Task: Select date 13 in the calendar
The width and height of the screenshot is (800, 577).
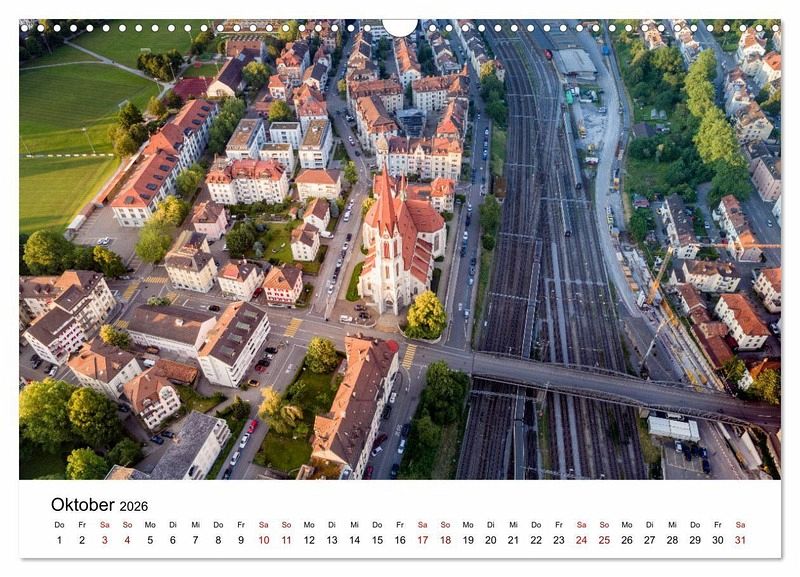Action: tap(332, 540)
